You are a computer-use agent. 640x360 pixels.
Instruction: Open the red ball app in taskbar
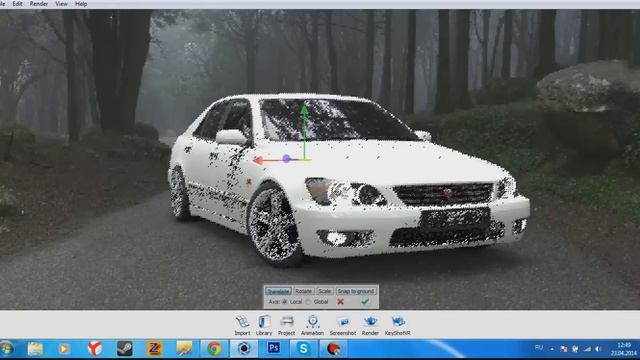click(333, 349)
